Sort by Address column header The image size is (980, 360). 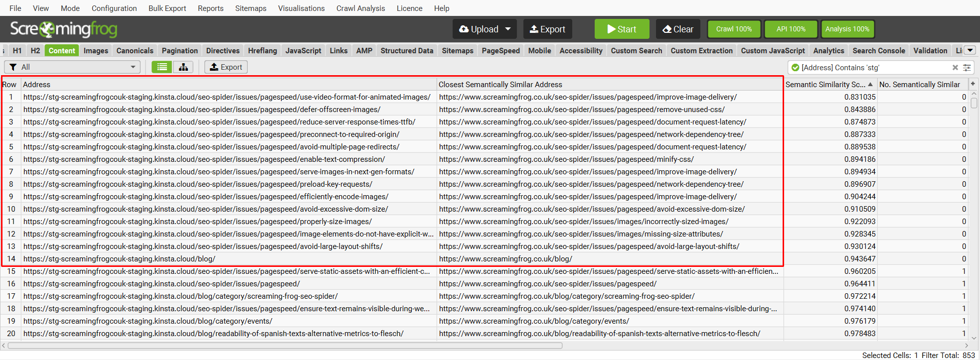(229, 84)
